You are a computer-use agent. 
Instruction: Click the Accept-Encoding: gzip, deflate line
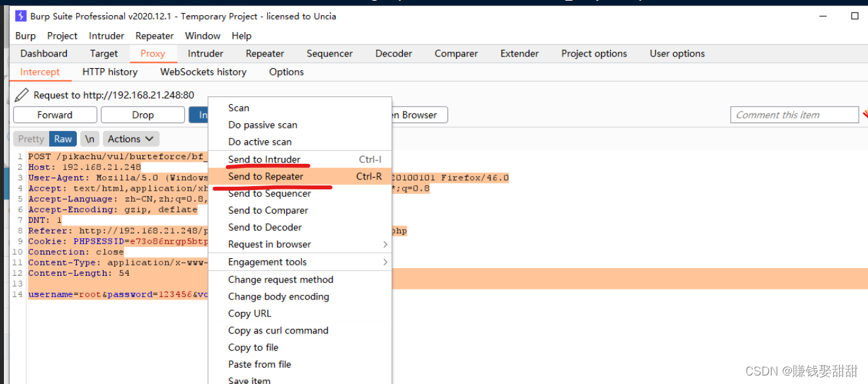pos(113,210)
